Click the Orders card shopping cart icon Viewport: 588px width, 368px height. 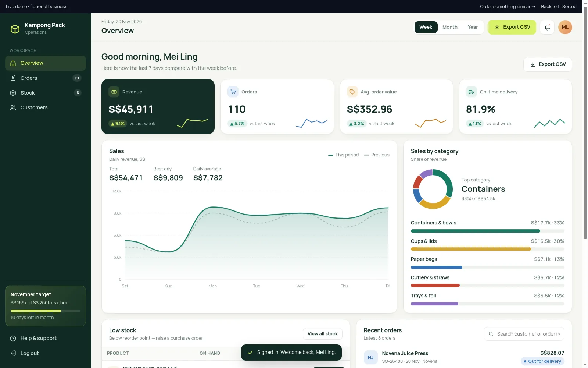[233, 92]
